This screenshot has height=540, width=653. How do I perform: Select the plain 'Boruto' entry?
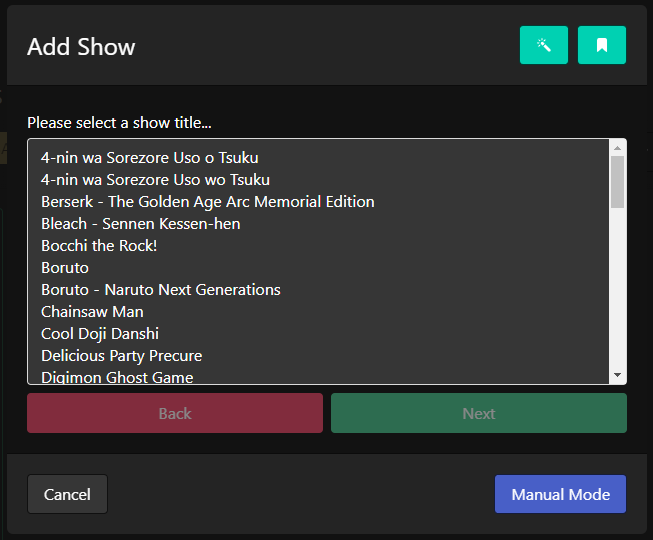[318, 268]
